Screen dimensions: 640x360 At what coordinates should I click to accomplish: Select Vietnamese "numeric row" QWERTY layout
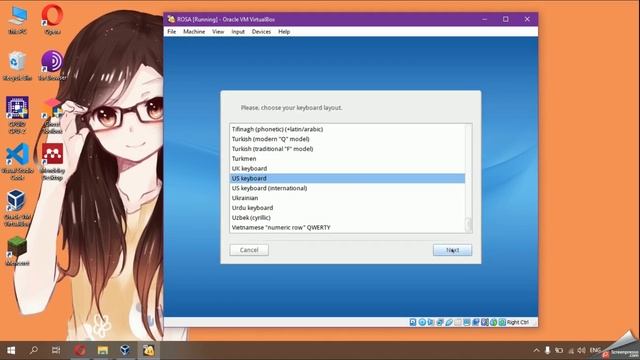[347, 227]
